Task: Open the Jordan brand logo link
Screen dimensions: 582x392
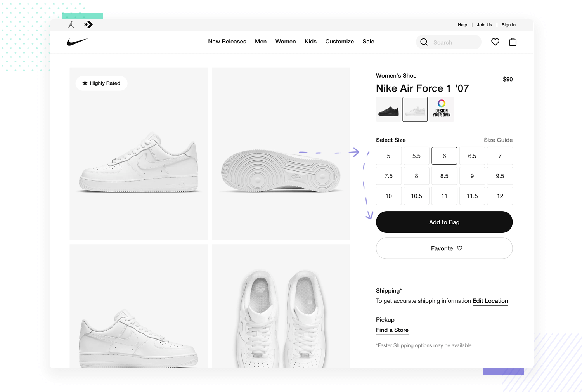Action: pos(71,25)
